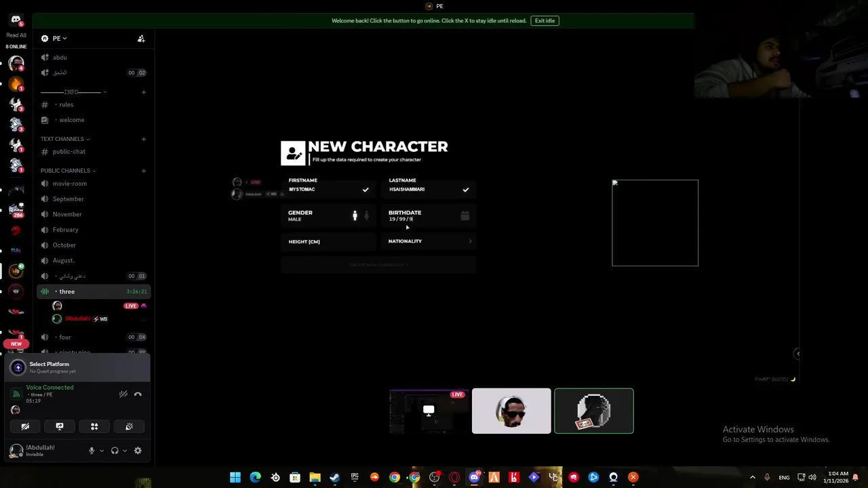
Task: Disconnect from voice call
Action: click(138, 394)
